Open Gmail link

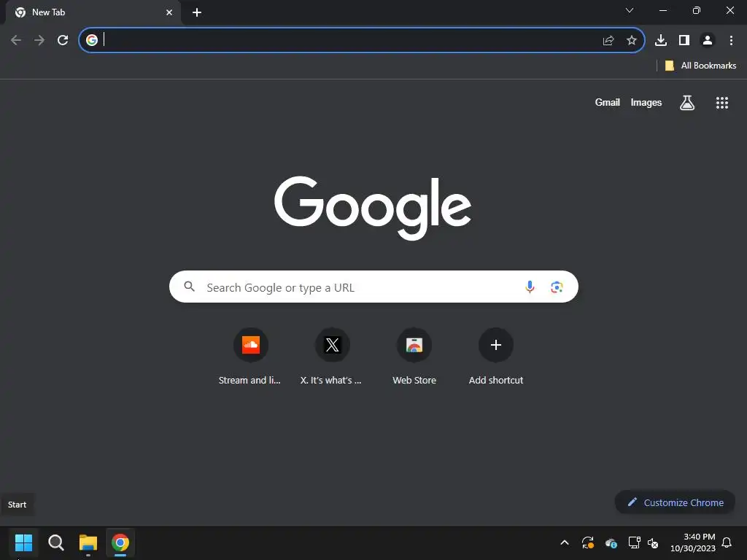click(608, 102)
